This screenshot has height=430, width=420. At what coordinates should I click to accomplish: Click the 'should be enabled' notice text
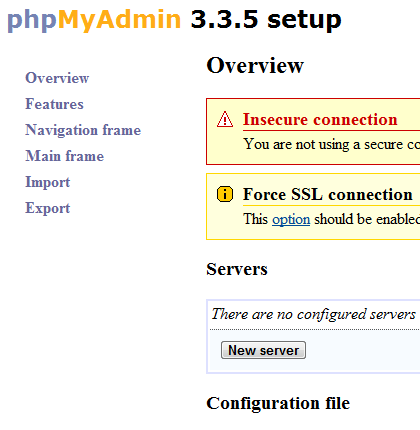point(367,219)
